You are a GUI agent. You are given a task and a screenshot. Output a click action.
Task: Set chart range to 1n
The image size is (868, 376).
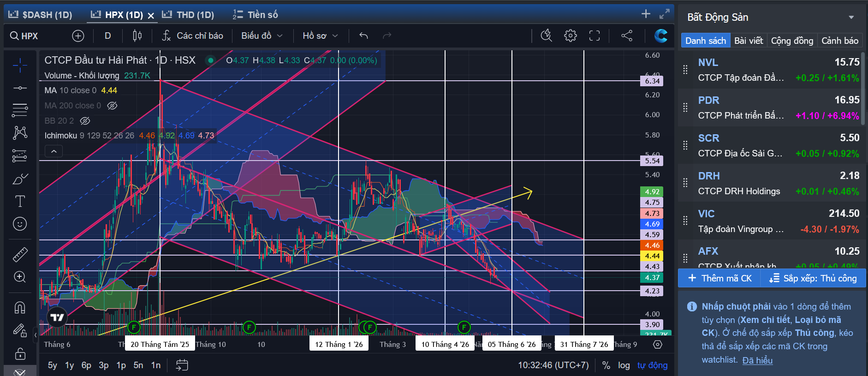[156, 365]
